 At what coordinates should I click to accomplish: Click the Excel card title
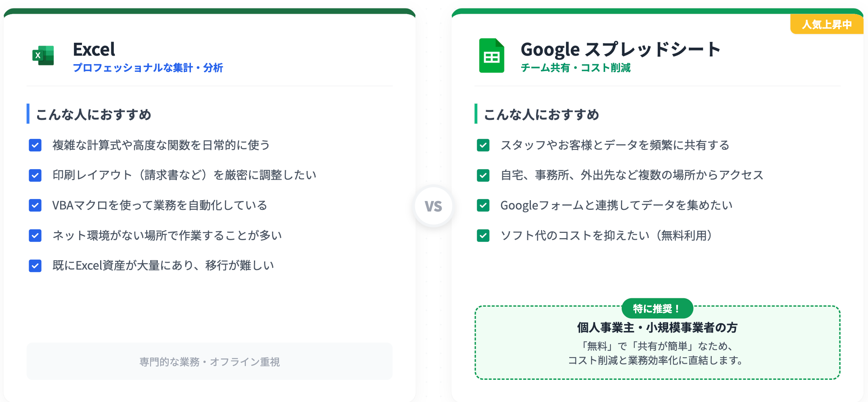94,50
